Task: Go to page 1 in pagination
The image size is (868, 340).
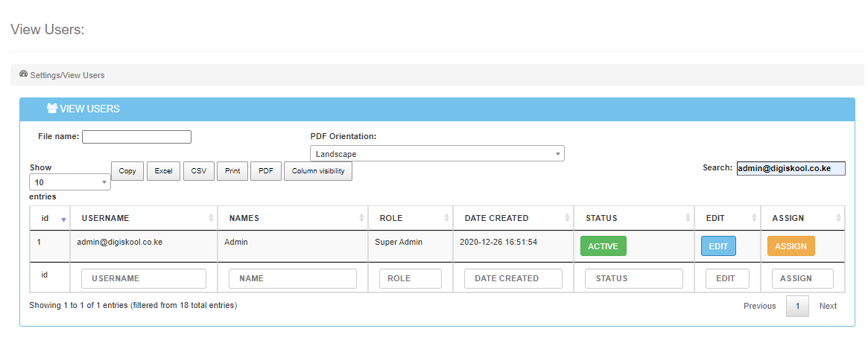Action: tap(797, 306)
